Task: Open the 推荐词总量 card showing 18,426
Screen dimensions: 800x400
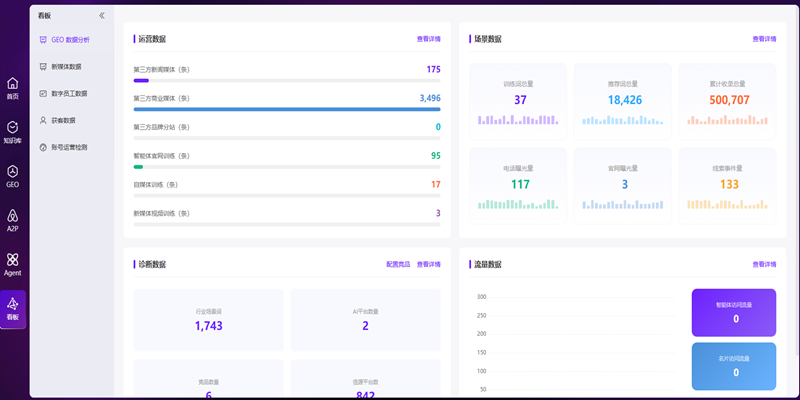Action: click(x=622, y=102)
